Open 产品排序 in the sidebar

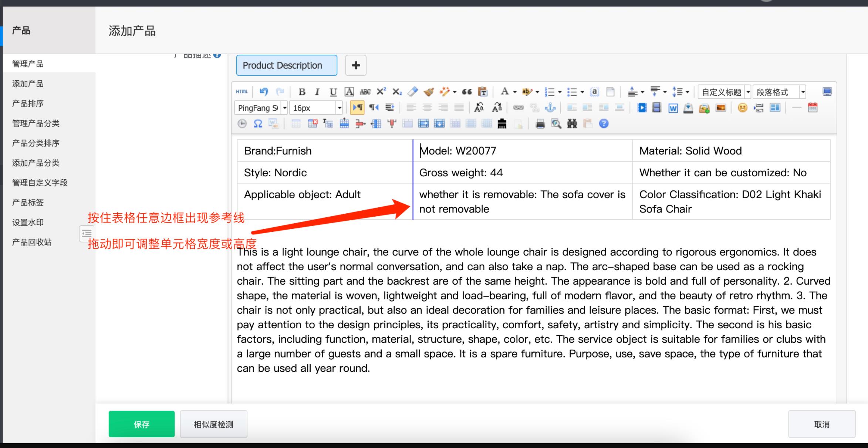[28, 103]
